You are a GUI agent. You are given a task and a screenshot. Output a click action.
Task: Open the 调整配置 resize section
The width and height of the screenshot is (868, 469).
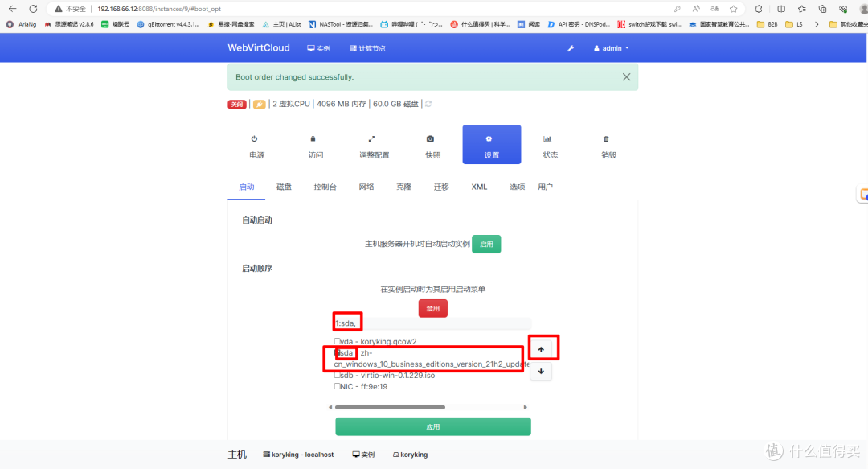click(375, 146)
